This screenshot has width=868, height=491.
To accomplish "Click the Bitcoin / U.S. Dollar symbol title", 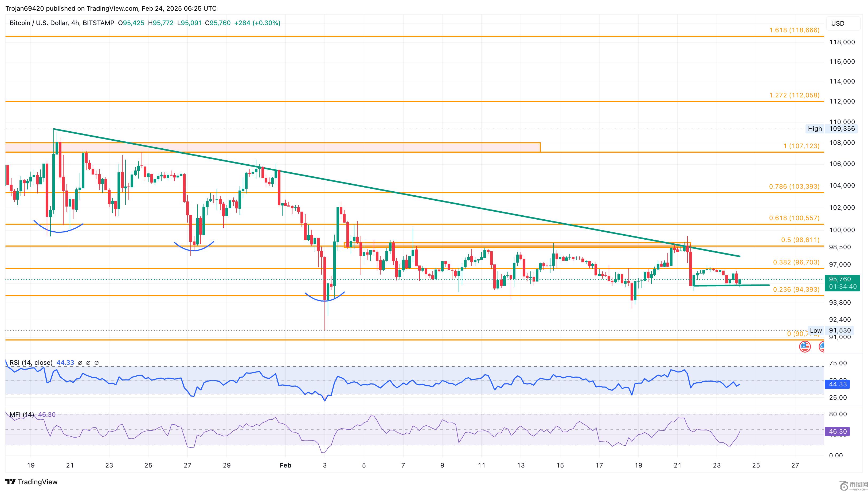I will pyautogui.click(x=38, y=23).
